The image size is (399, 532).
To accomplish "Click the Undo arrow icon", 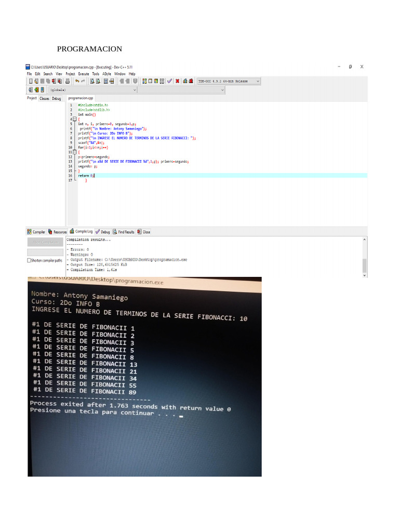I will coord(76,81).
